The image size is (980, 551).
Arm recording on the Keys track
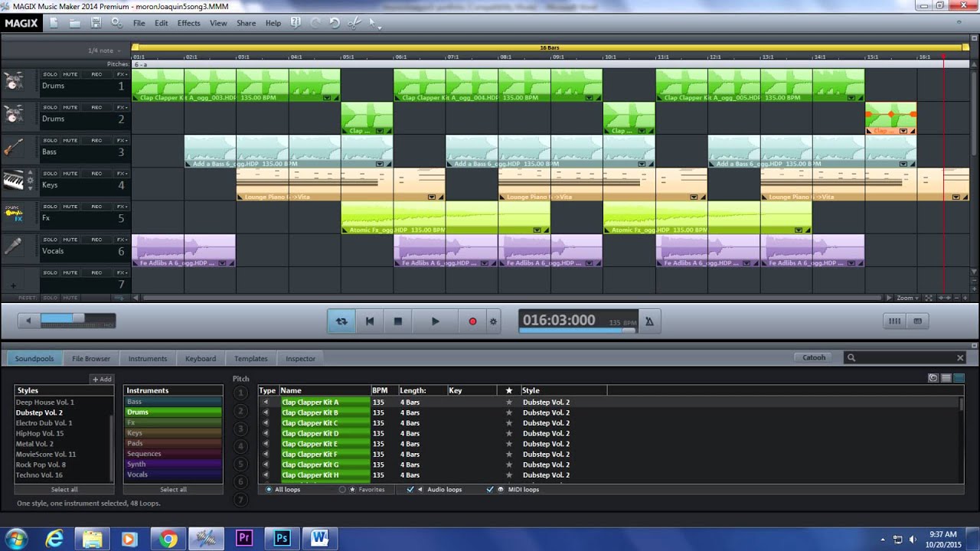(96, 173)
